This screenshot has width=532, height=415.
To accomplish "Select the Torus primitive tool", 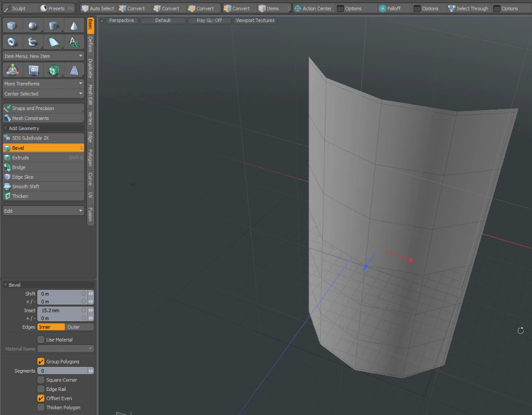I will point(13,42).
